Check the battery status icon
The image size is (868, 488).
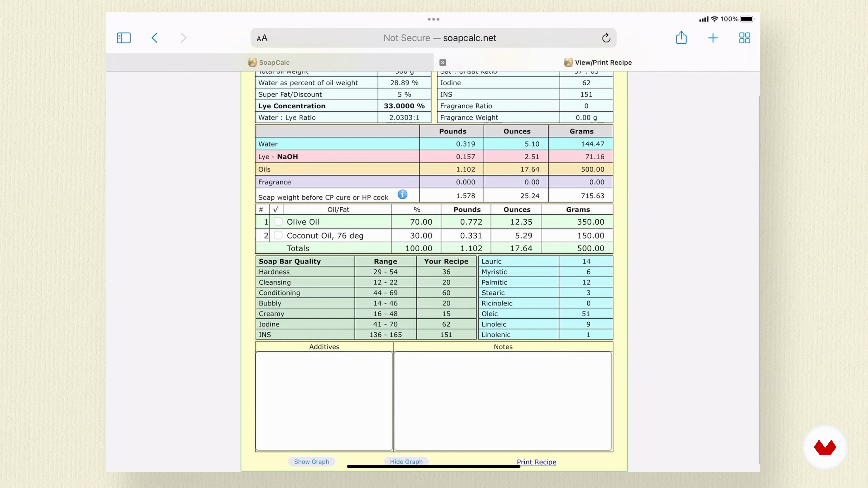(747, 19)
